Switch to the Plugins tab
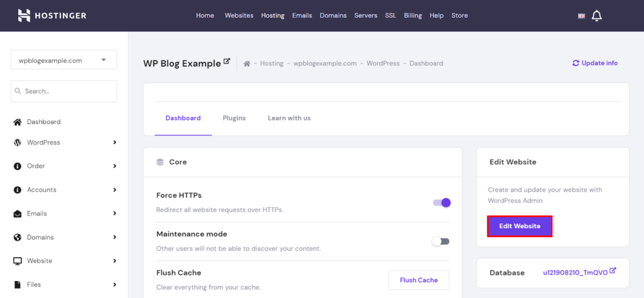This screenshot has height=298, width=644. [234, 118]
